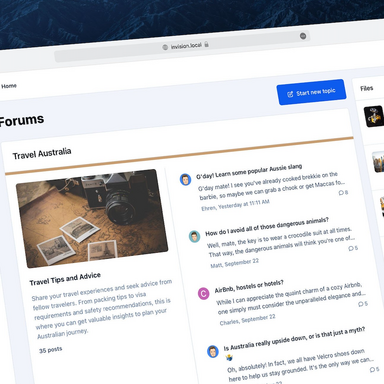384x384 pixels.
Task: Click the round button at address bar end
Action: click(x=303, y=36)
